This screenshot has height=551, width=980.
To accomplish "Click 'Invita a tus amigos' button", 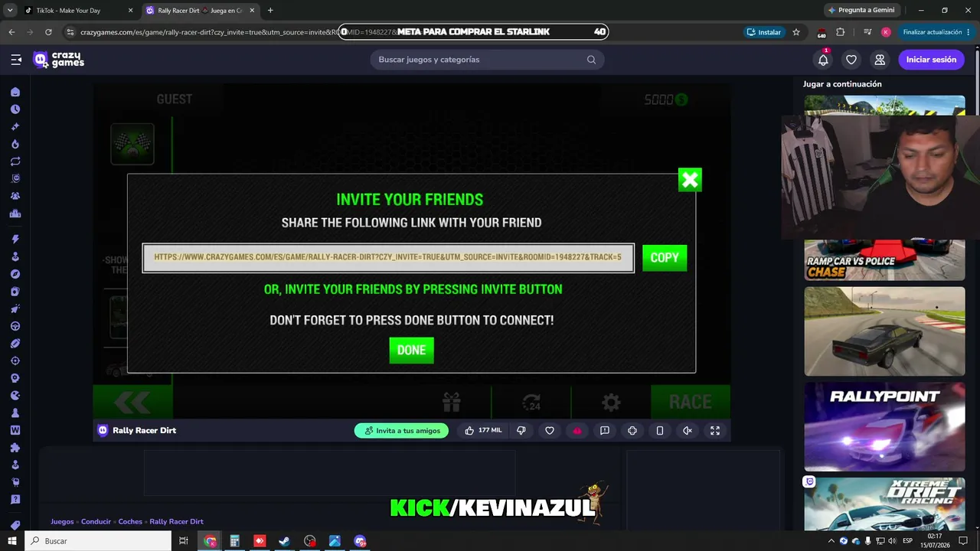I will [401, 431].
